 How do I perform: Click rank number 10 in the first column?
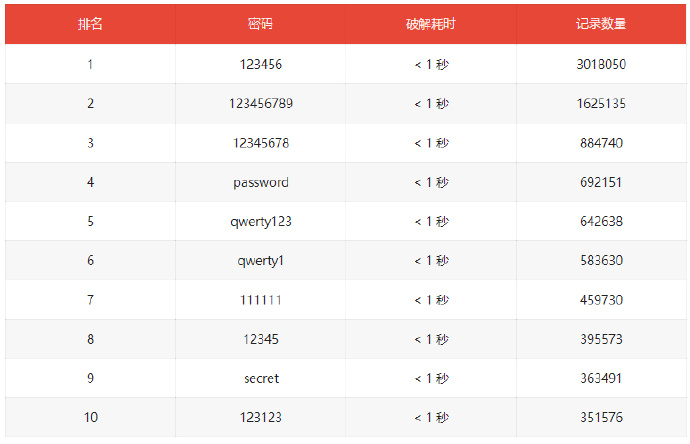[91, 417]
